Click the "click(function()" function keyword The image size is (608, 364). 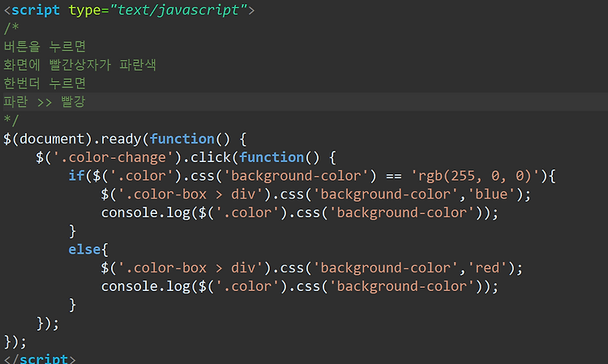pyautogui.click(x=272, y=157)
